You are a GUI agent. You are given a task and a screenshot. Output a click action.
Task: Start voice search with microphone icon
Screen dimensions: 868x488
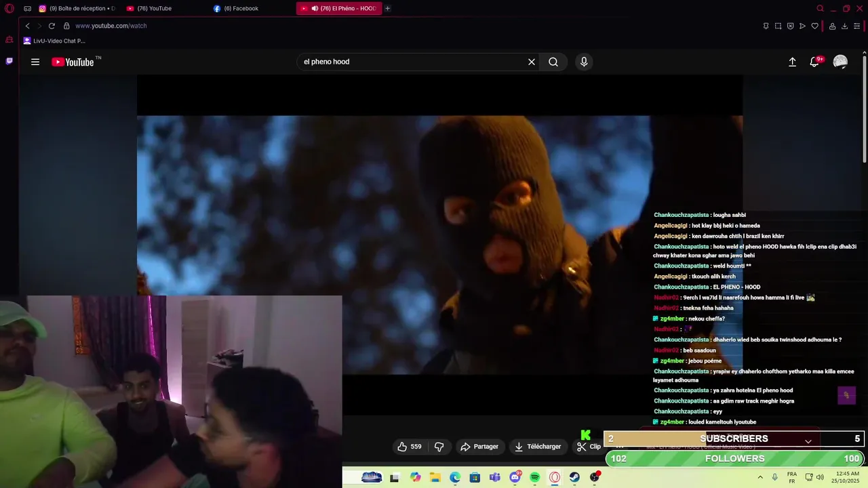tap(584, 62)
